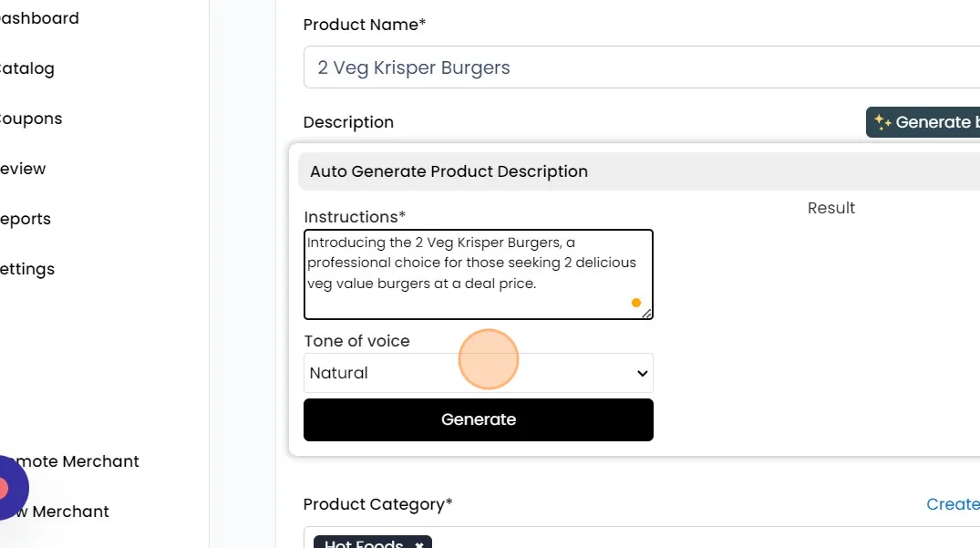Click the purple chat bubble icon
The width and height of the screenshot is (980, 548).
[x=7, y=488]
